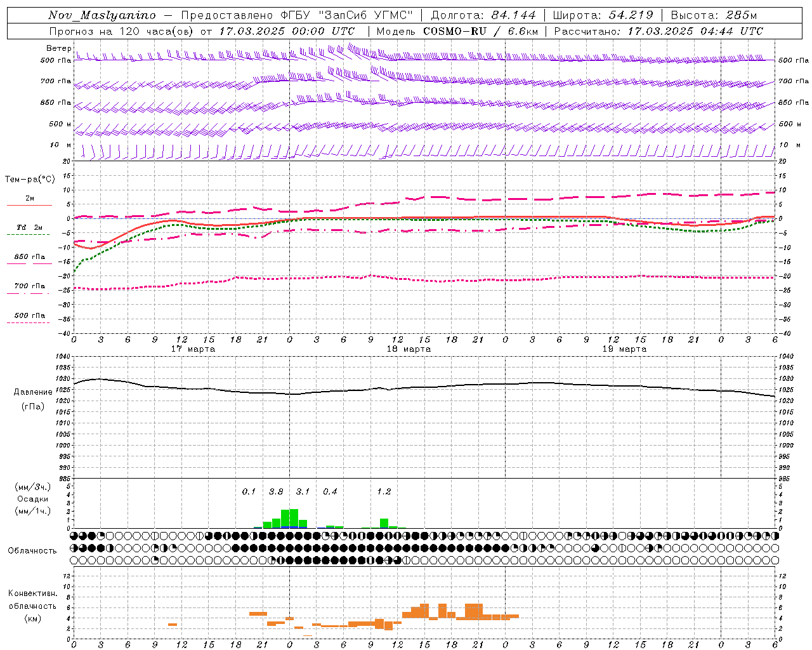Click the Конвективн. label
Screen dimensions: 812x650
(33, 594)
